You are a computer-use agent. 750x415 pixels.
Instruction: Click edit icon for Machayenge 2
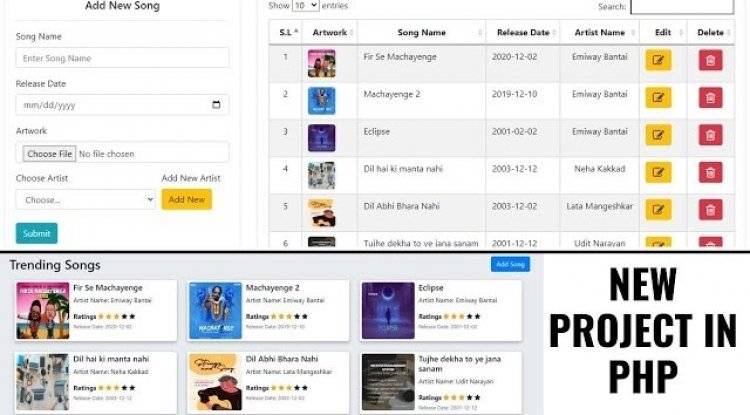pyautogui.click(x=658, y=98)
